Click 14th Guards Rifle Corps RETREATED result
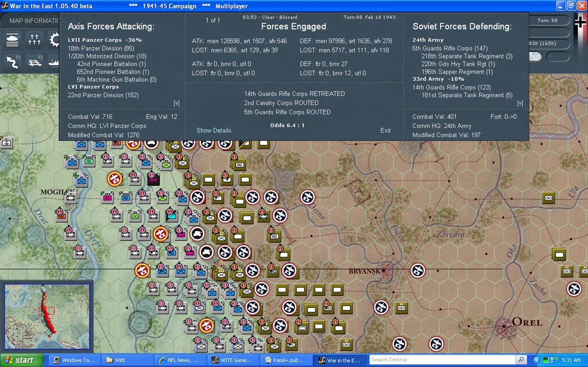The image size is (588, 367). tap(294, 94)
